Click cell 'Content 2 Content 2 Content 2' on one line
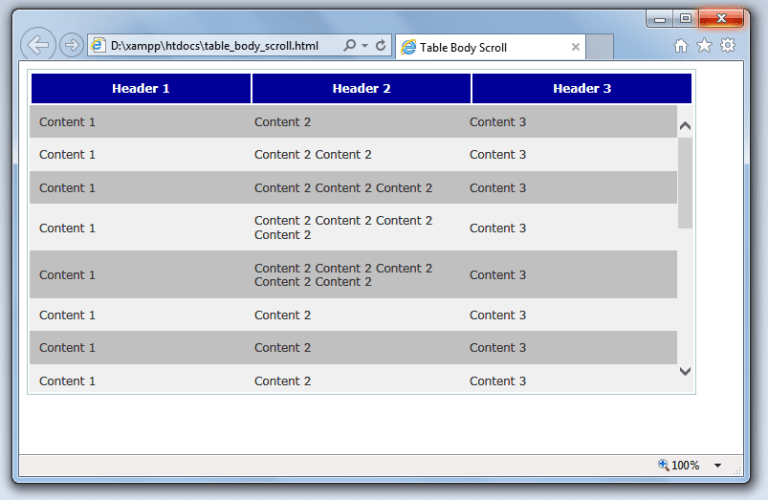The width and height of the screenshot is (768, 500). 343,188
